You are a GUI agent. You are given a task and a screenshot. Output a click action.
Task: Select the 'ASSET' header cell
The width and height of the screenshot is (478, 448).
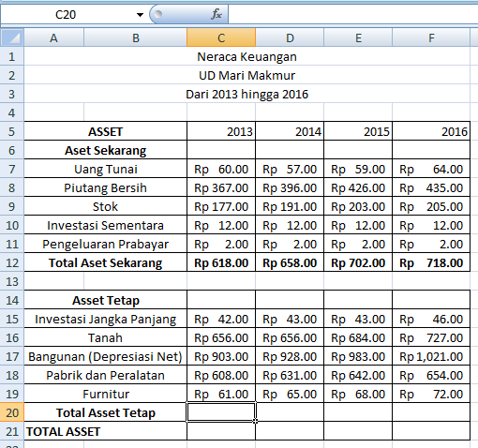[106, 131]
